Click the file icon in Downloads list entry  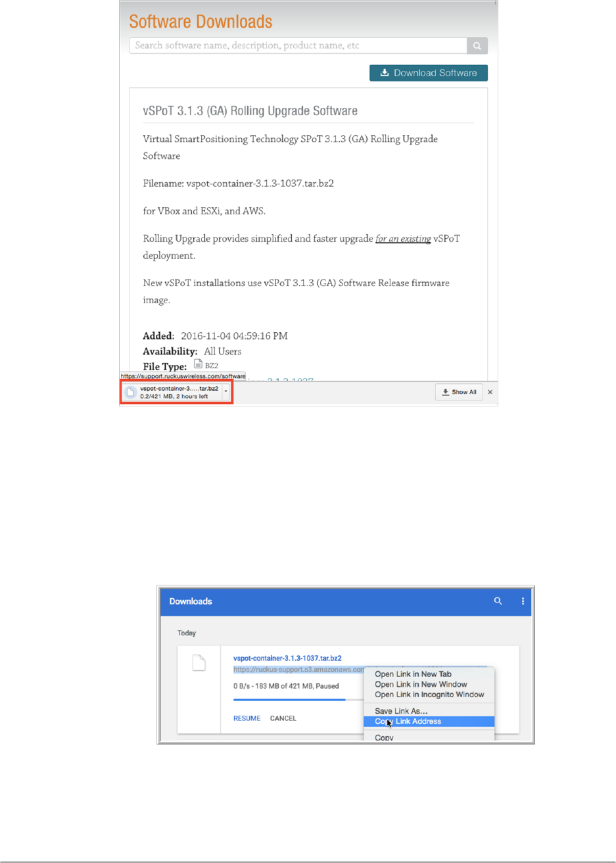(199, 662)
